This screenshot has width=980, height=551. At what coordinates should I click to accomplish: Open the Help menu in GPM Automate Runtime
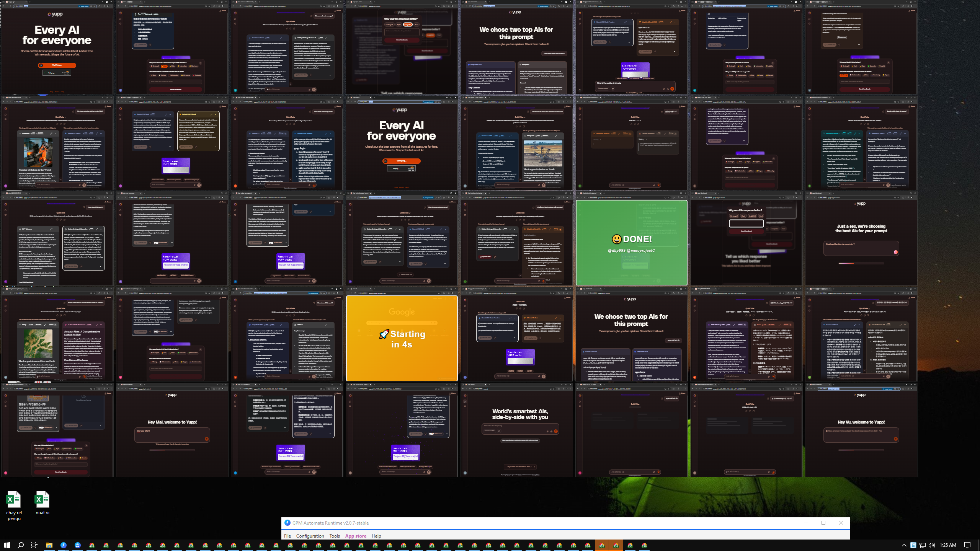click(376, 536)
